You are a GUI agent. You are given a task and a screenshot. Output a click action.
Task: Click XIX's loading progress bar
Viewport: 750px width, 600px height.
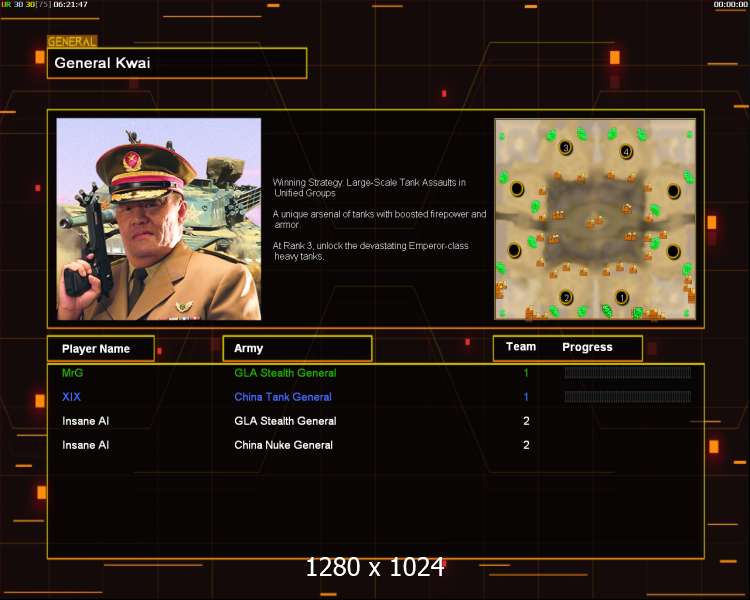tap(628, 396)
